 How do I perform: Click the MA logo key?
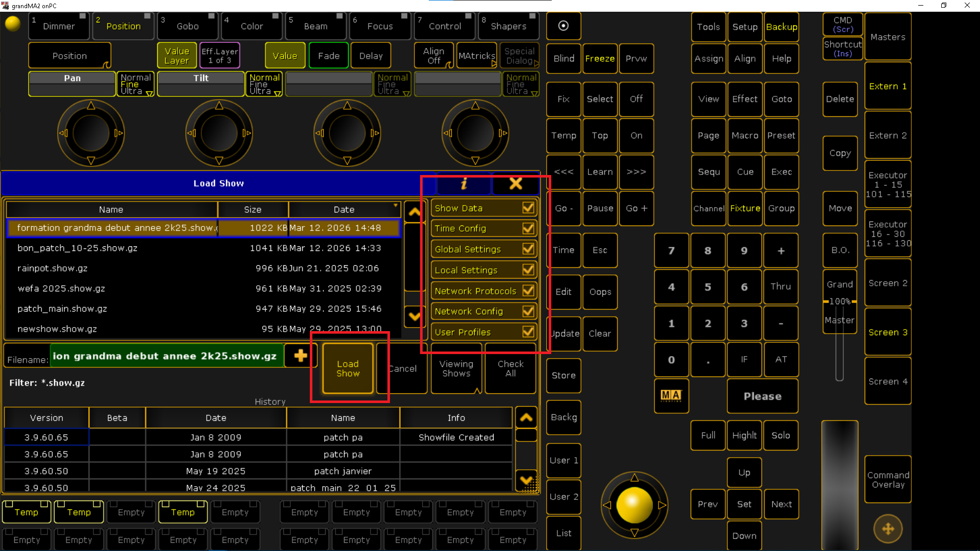pyautogui.click(x=671, y=395)
